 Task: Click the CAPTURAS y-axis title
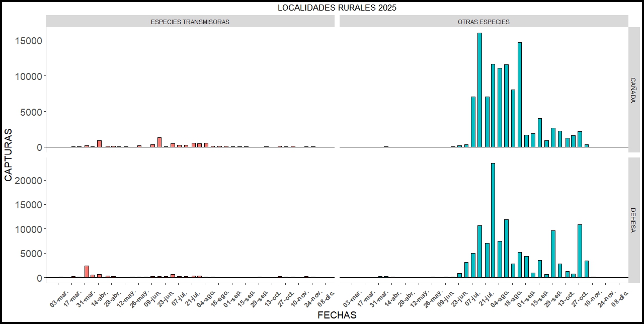click(8, 155)
